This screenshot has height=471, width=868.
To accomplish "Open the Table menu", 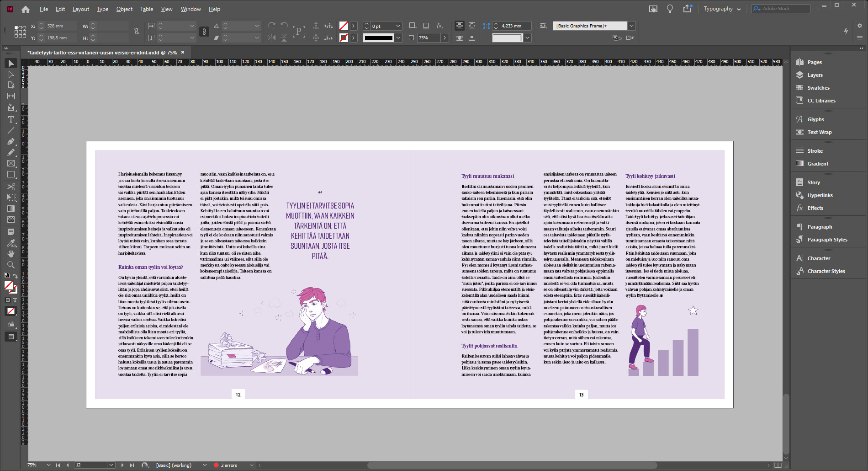I will click(147, 9).
